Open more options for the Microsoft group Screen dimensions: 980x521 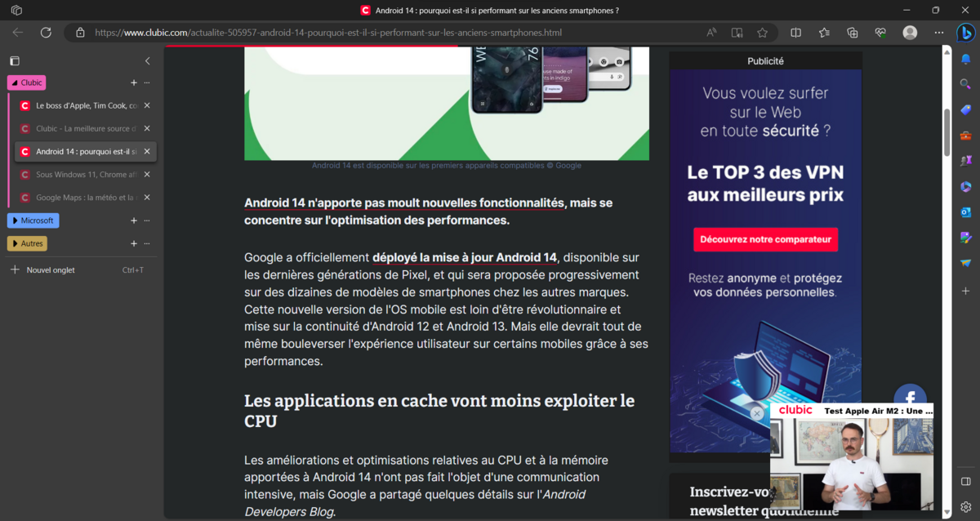(x=147, y=220)
